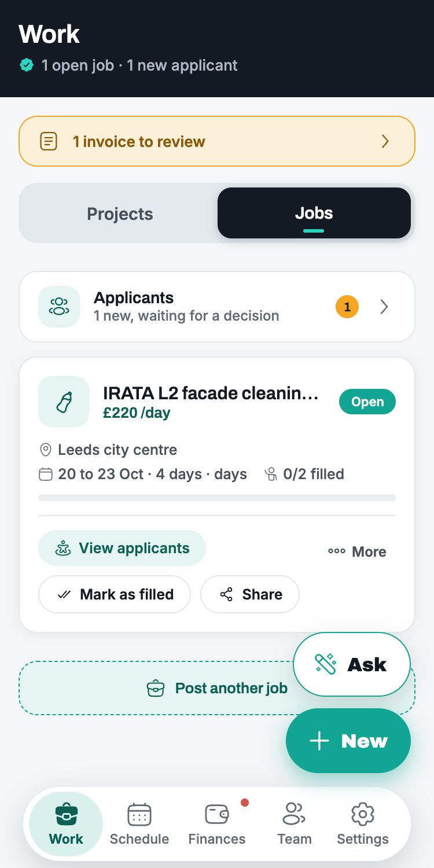Click the job filled progress bar
The width and height of the screenshot is (434, 868).
217,498
